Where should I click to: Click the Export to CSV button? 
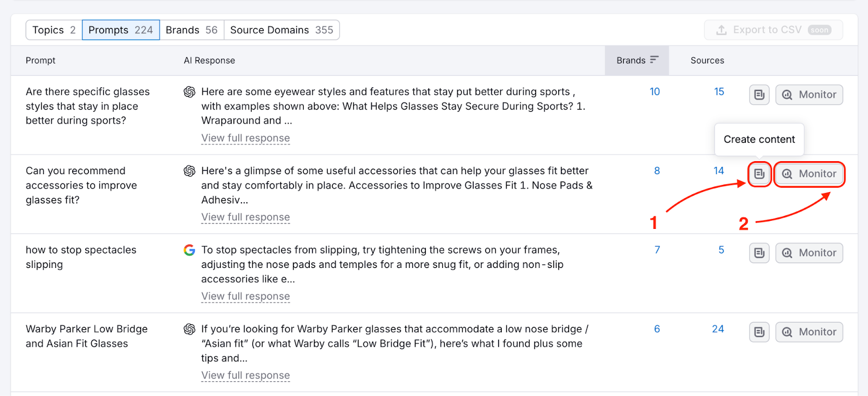click(x=773, y=30)
